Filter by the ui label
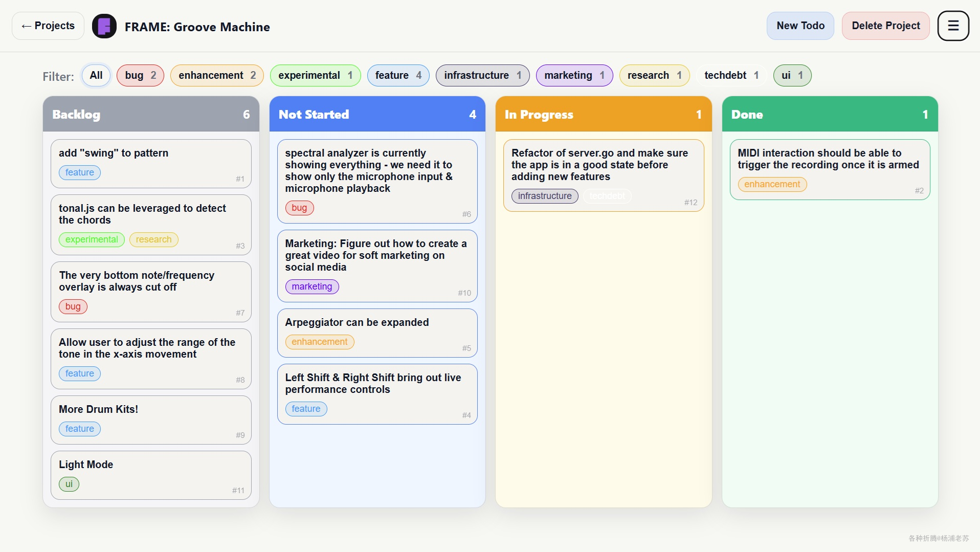 [x=792, y=75]
